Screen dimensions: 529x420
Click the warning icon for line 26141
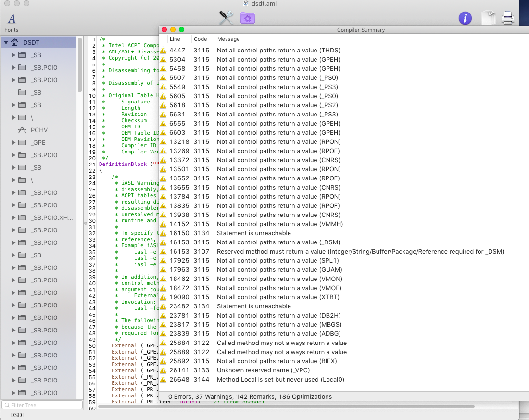[164, 370]
